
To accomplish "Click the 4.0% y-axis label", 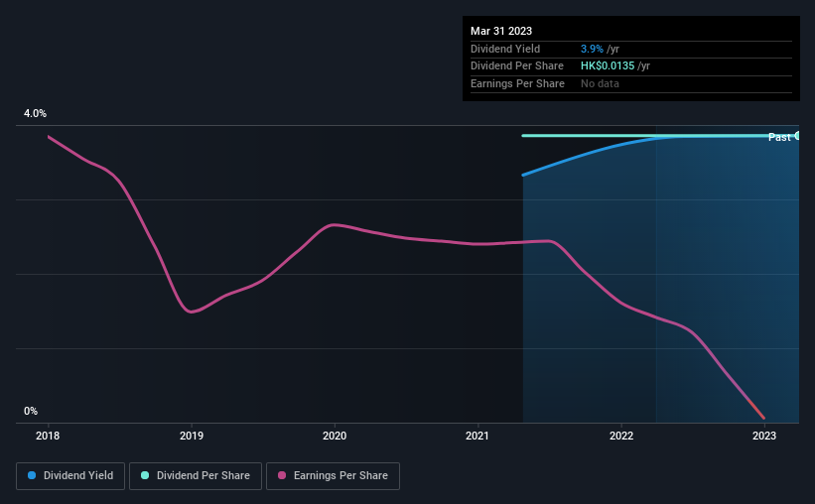I will [x=35, y=113].
